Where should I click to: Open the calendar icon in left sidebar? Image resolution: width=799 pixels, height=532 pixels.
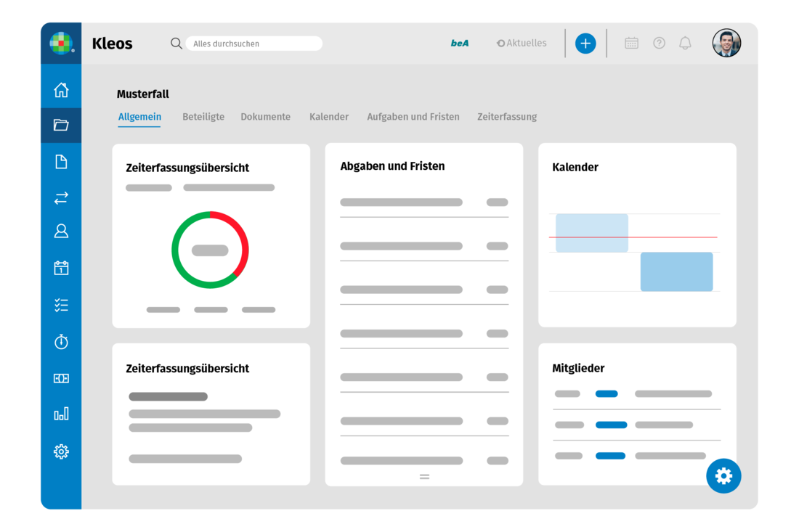coord(61,268)
